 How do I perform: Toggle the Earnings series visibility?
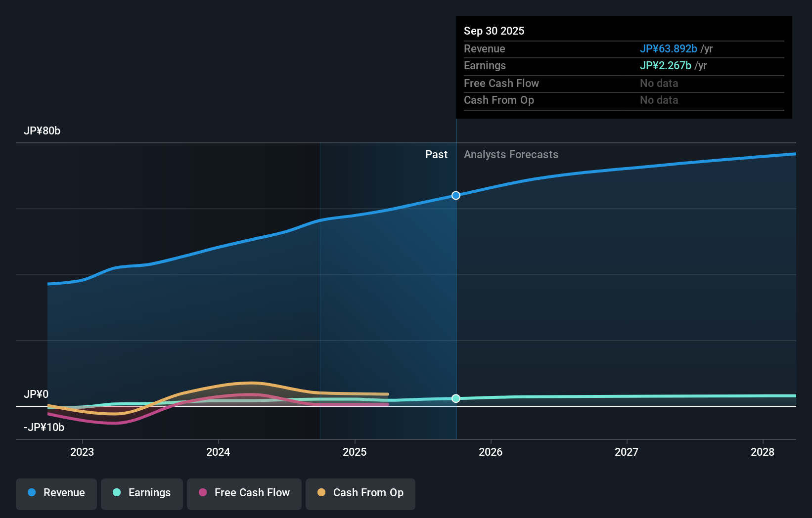click(142, 493)
